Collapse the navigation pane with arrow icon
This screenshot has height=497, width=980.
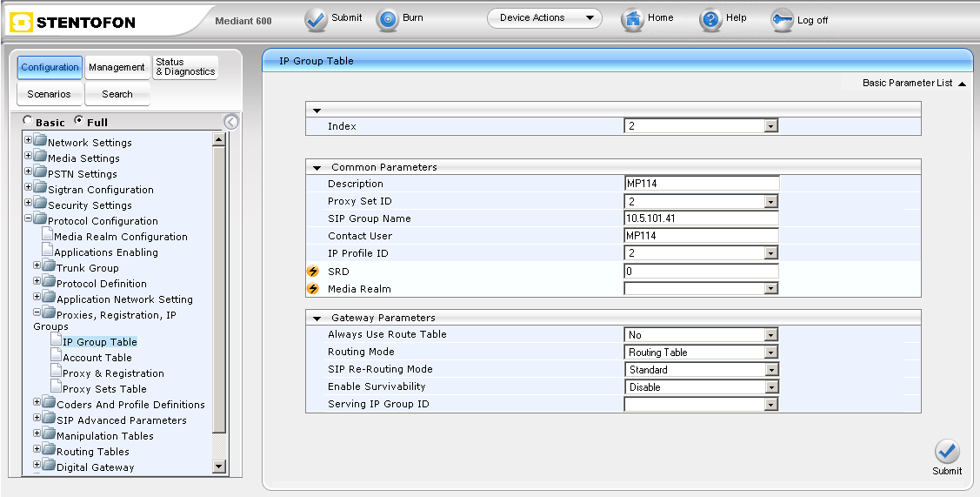point(231,122)
